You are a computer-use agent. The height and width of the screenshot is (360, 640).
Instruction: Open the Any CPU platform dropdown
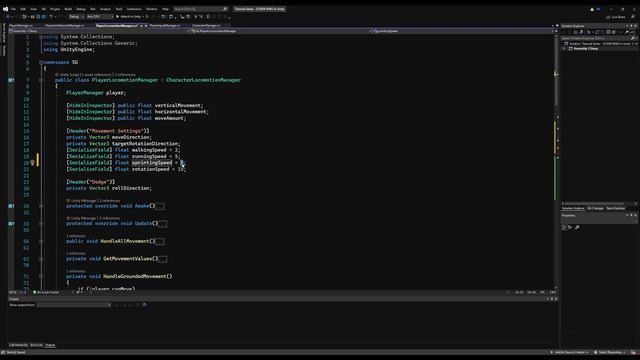click(x=100, y=17)
